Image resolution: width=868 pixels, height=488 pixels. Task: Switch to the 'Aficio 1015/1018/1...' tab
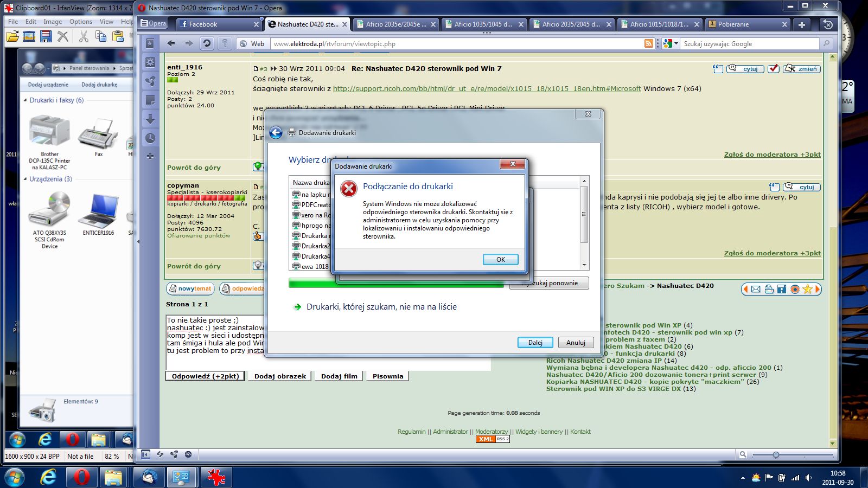click(659, 24)
